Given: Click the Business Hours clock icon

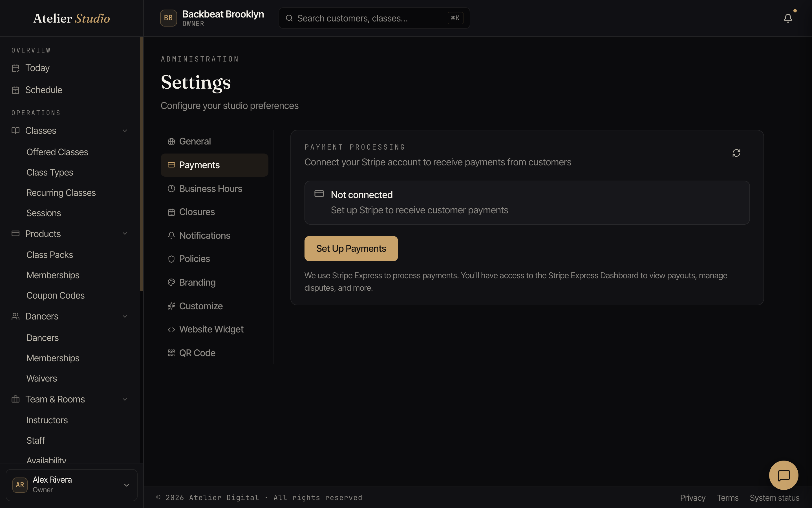Looking at the screenshot, I should [x=171, y=189].
